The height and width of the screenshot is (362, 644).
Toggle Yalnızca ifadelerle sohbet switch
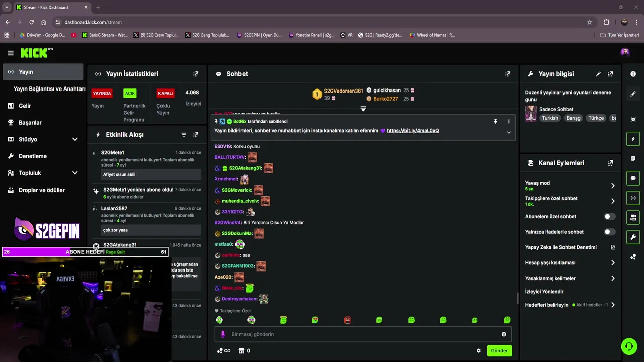(609, 232)
